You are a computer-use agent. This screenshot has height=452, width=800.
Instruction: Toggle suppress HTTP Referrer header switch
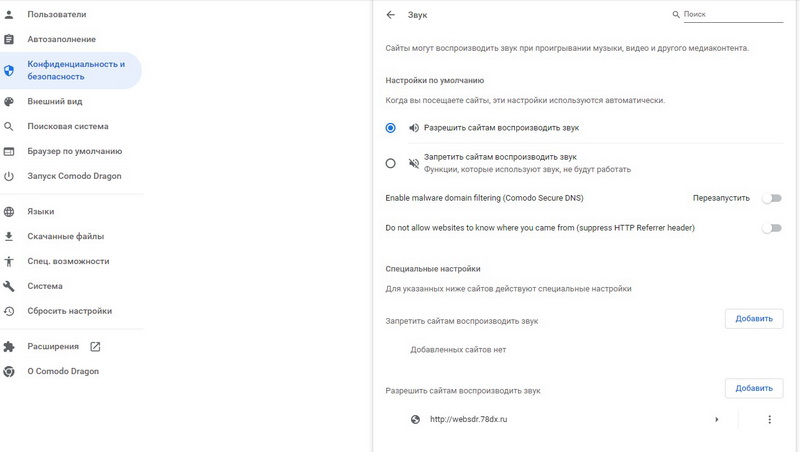click(771, 228)
